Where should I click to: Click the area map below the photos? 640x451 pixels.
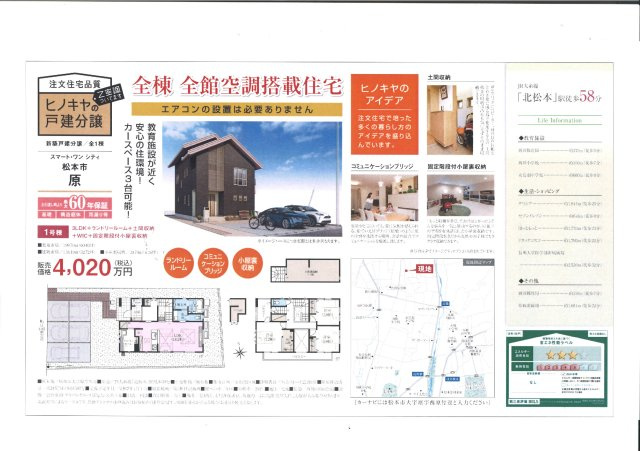(422, 328)
